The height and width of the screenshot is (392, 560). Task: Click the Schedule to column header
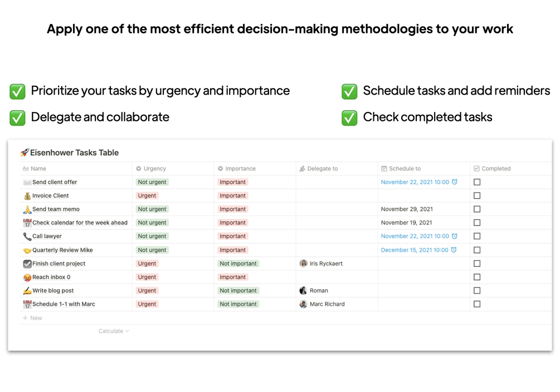pyautogui.click(x=401, y=169)
